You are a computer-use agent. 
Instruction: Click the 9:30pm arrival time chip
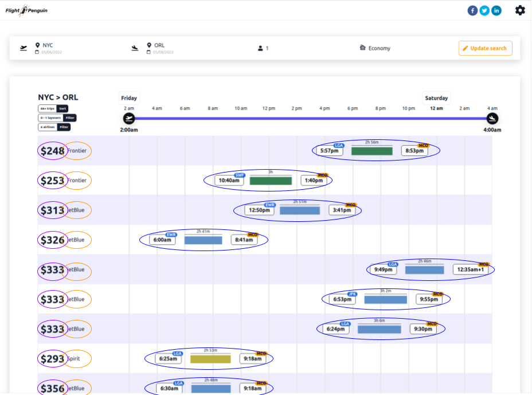[x=423, y=329]
